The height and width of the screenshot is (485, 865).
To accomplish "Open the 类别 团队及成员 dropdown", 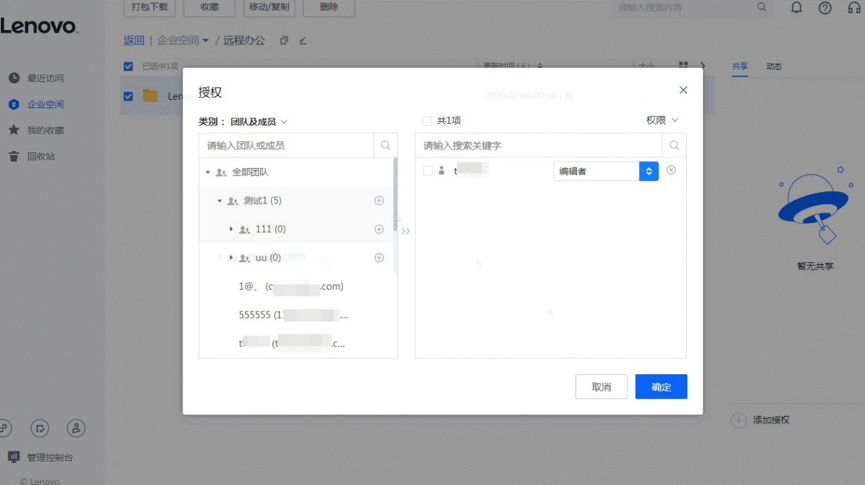I will (x=259, y=121).
